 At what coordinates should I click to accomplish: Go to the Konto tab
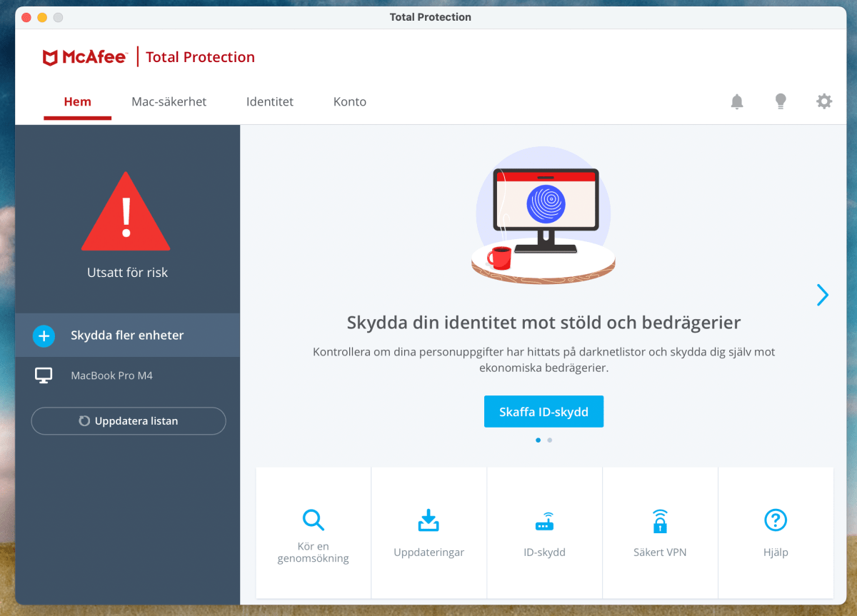pos(350,102)
